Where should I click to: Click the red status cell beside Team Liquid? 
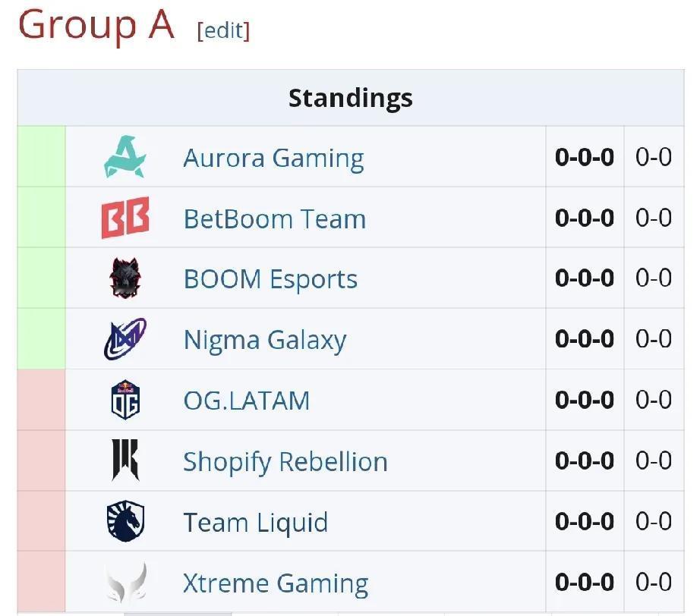click(41, 520)
